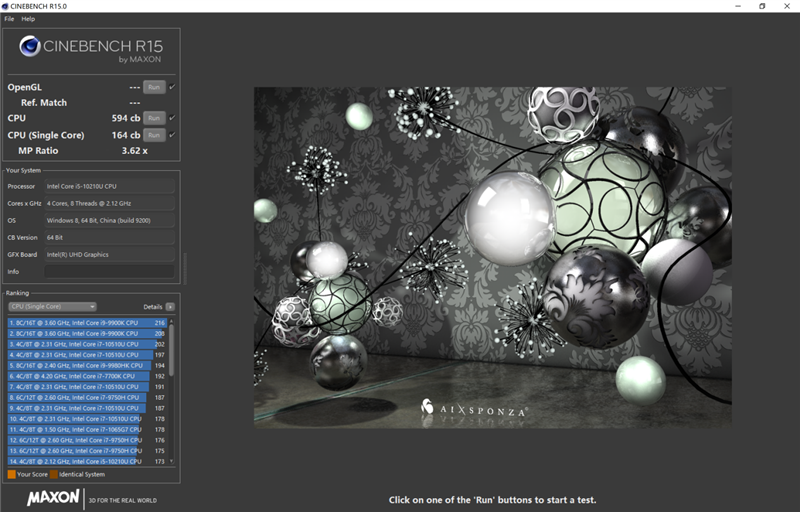Run the CPU multi-core benchmark
Image resolution: width=800 pixels, height=512 pixels.
[154, 118]
